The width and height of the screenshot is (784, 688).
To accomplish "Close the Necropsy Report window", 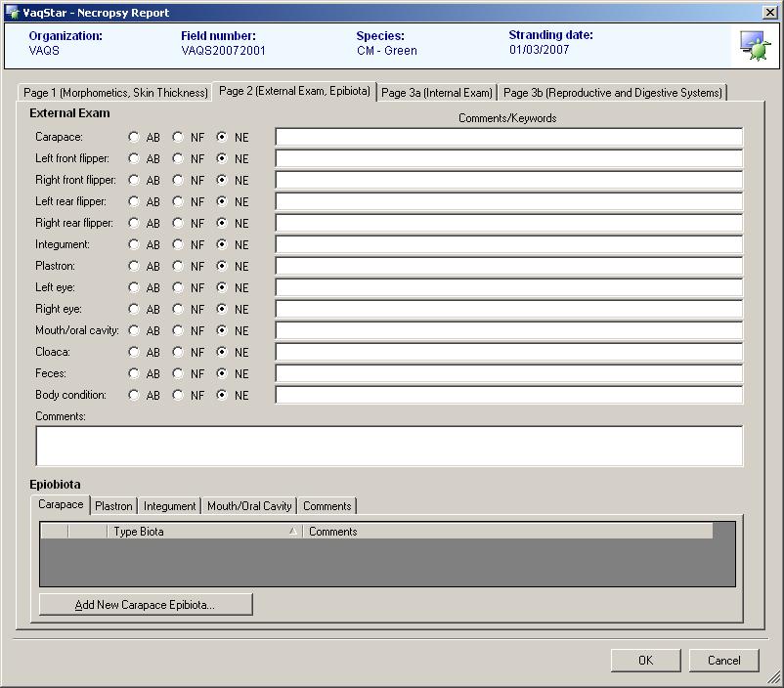I will [x=769, y=13].
